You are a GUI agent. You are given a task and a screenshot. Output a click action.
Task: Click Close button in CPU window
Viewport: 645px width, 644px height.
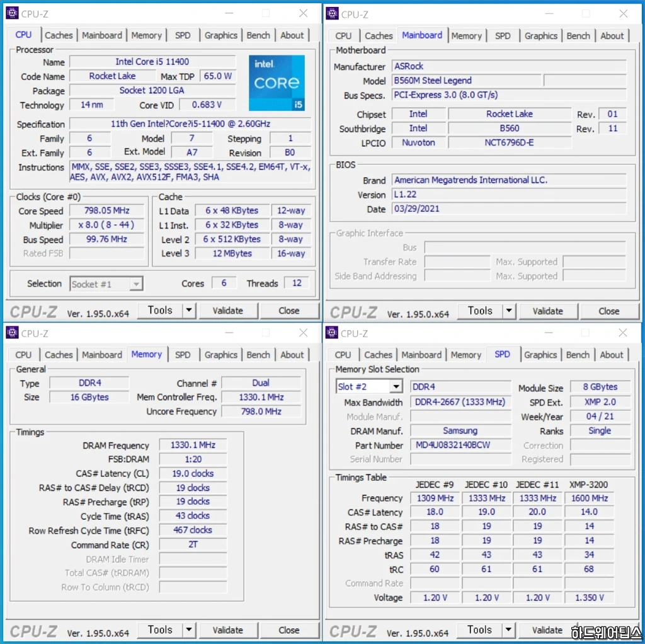(288, 311)
